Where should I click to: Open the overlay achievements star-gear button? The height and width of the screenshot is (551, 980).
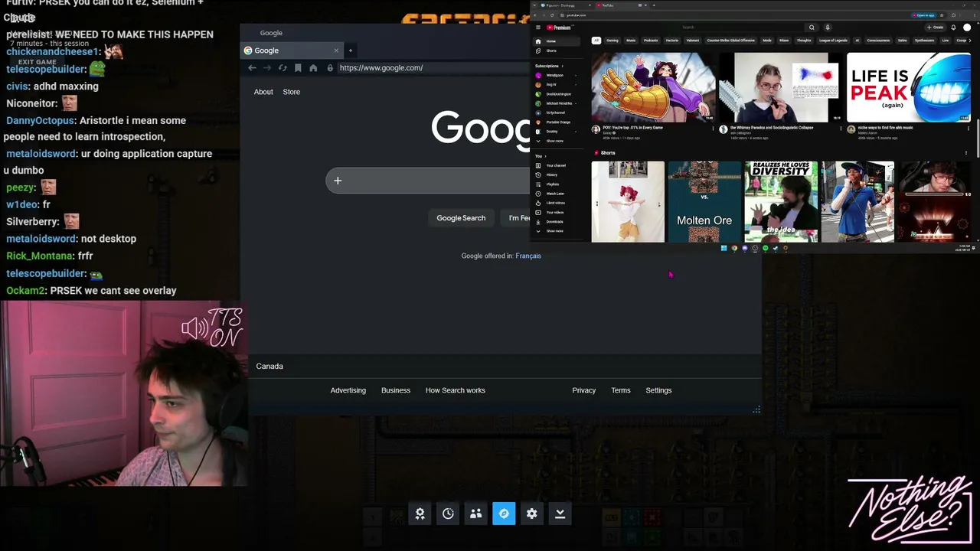(420, 514)
